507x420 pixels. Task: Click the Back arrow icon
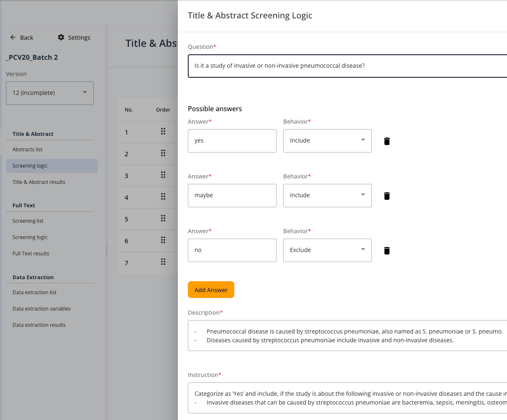[13, 38]
